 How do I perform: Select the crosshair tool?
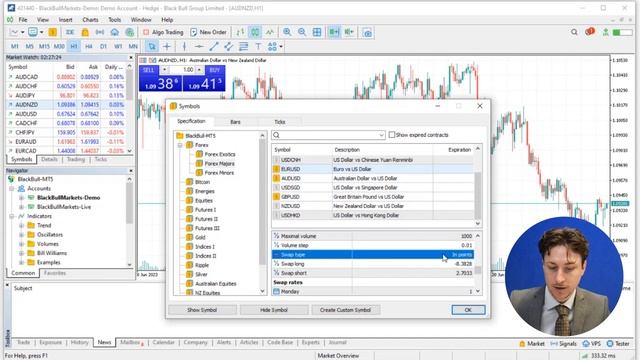[167, 47]
